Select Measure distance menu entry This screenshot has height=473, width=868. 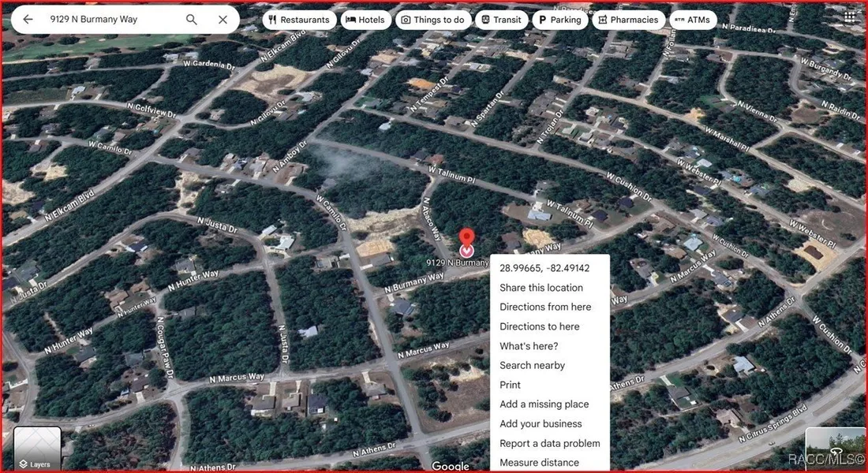click(x=539, y=463)
